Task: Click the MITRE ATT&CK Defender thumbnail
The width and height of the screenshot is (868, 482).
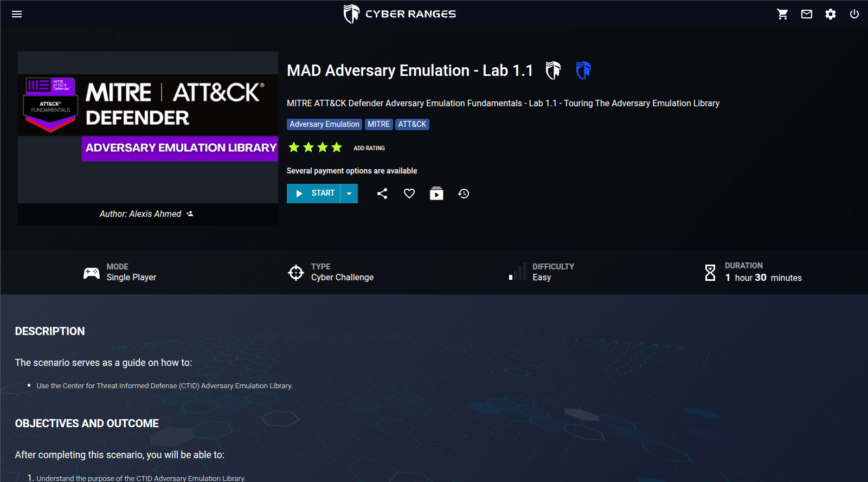Action: pos(148,127)
